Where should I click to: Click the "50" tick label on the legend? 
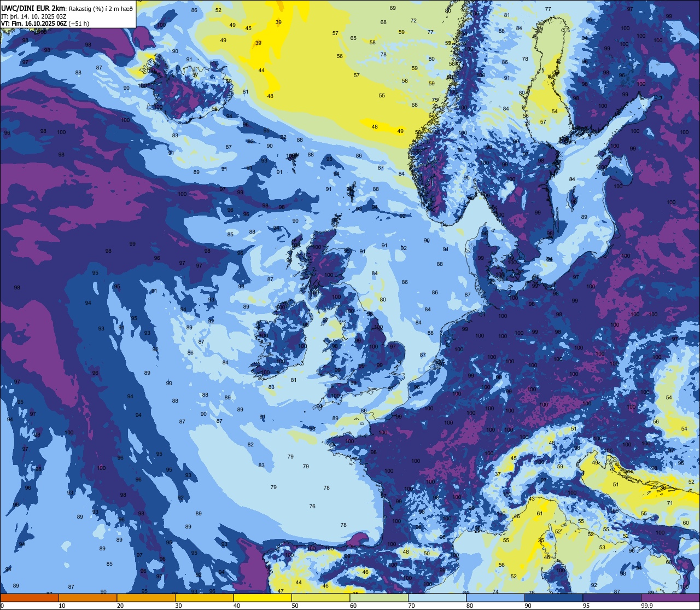[295, 606]
